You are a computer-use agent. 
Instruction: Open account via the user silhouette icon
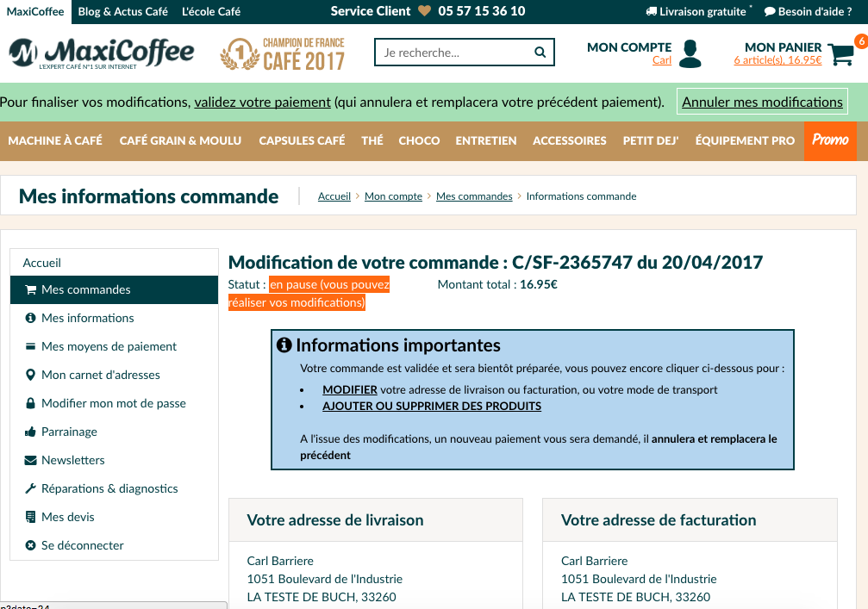690,53
